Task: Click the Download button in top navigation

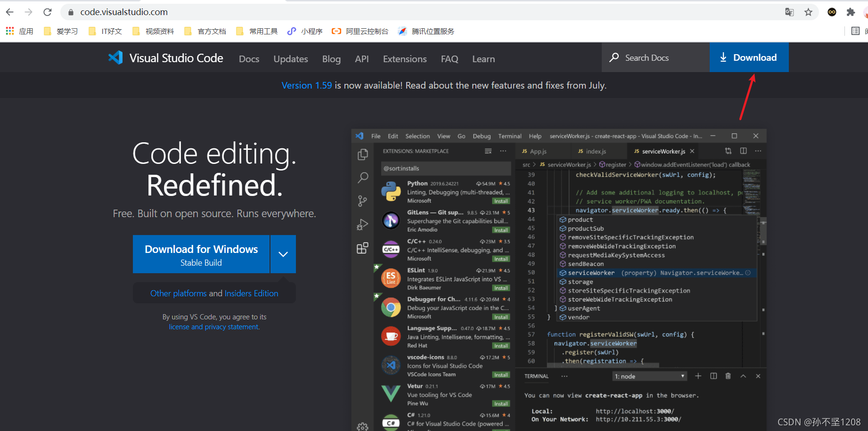Action: (x=749, y=57)
